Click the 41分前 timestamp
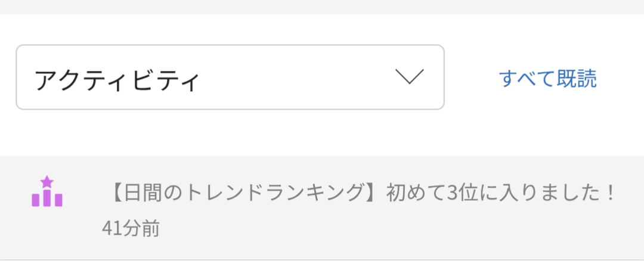This screenshot has width=644, height=267. pyautogui.click(x=131, y=228)
